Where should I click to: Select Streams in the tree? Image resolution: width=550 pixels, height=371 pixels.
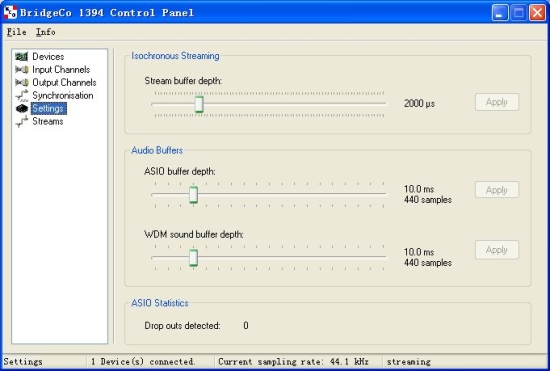coord(48,121)
